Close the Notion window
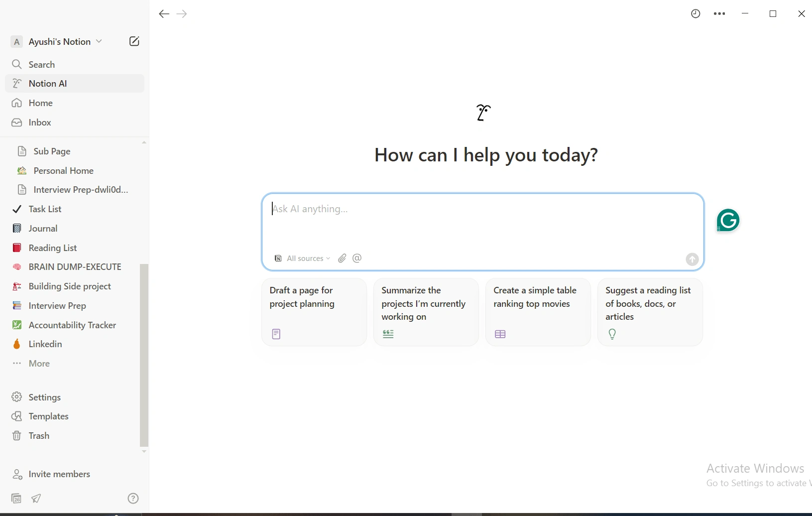Screen dimensions: 812x516 tap(802, 14)
